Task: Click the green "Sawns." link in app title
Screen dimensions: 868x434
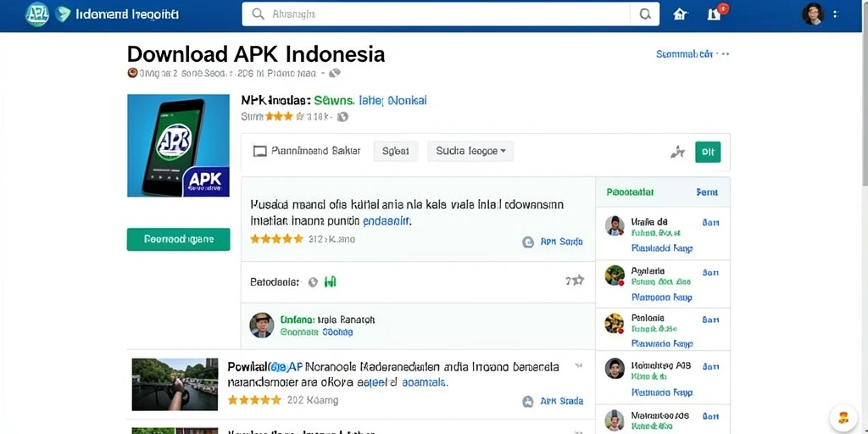Action: coord(333,101)
